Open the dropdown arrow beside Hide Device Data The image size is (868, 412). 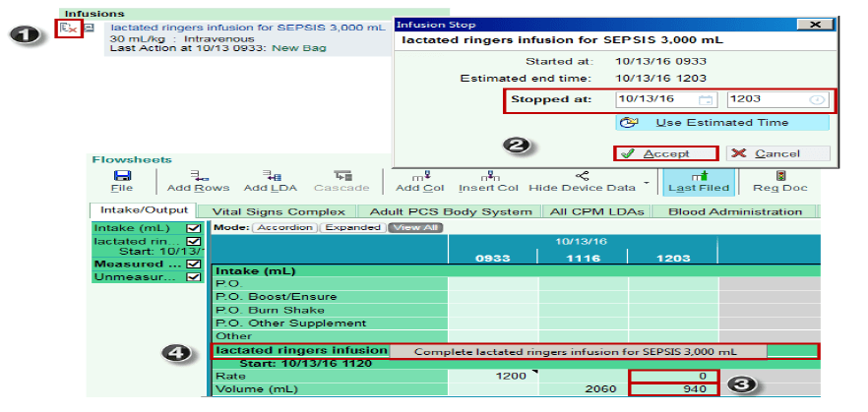click(647, 183)
